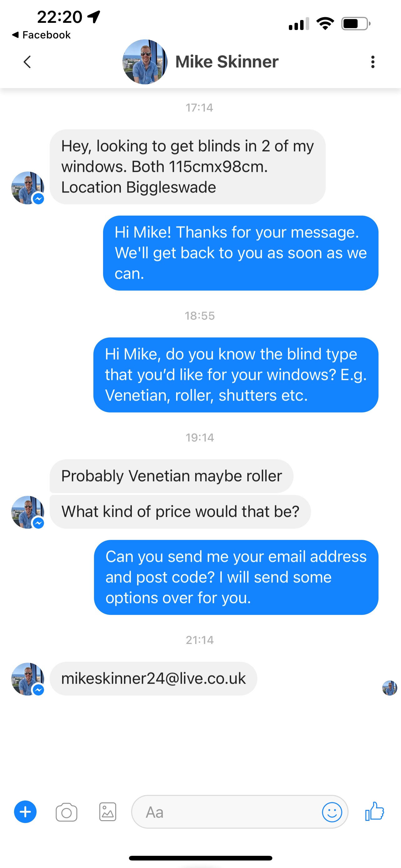Select the 'What kind of price' message bubble

(180, 511)
